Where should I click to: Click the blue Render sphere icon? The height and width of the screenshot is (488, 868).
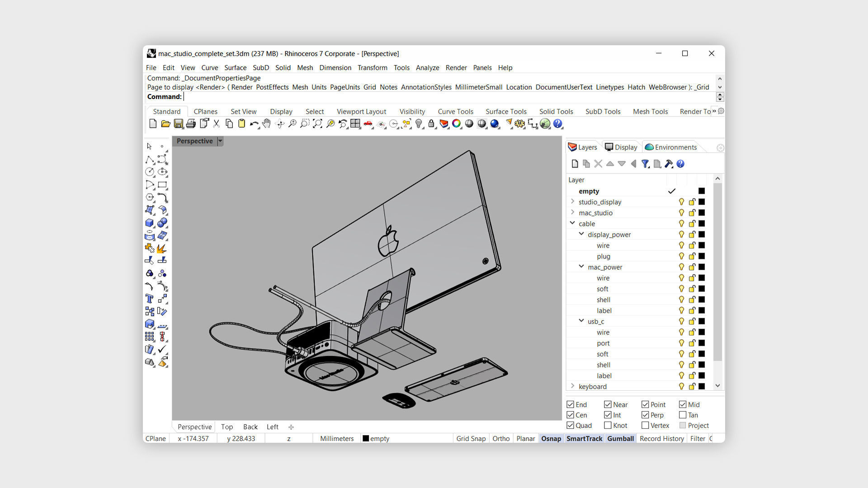(495, 124)
